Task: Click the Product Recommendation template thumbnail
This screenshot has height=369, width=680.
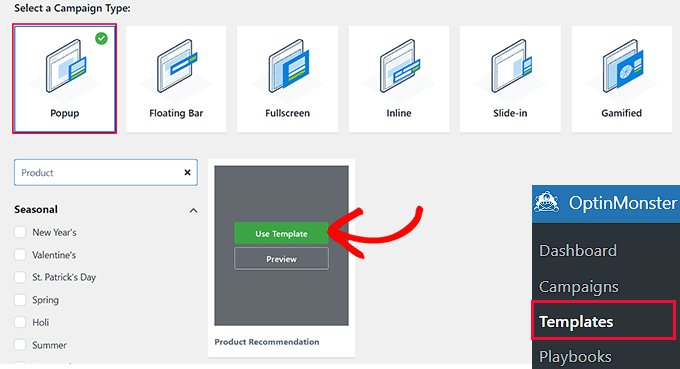Action: pos(281,245)
